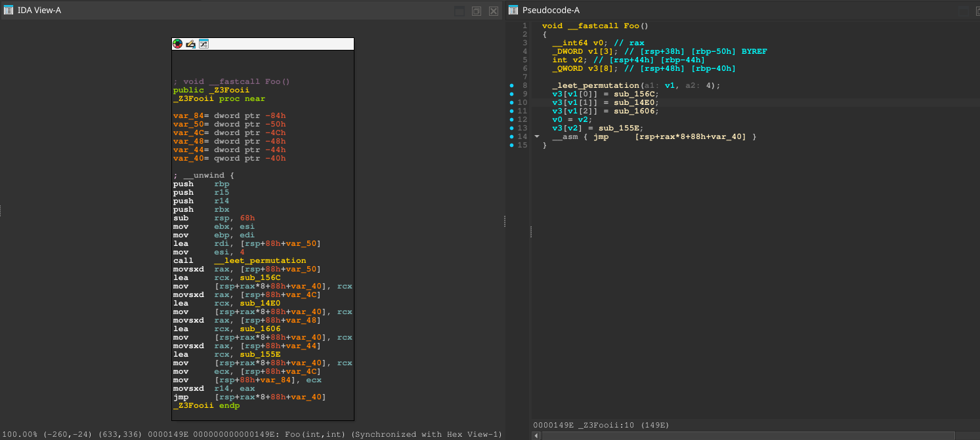Click 'var_84= dword ptr -84h' definition
Viewport: 980px width, 440px height.
pyautogui.click(x=230, y=115)
